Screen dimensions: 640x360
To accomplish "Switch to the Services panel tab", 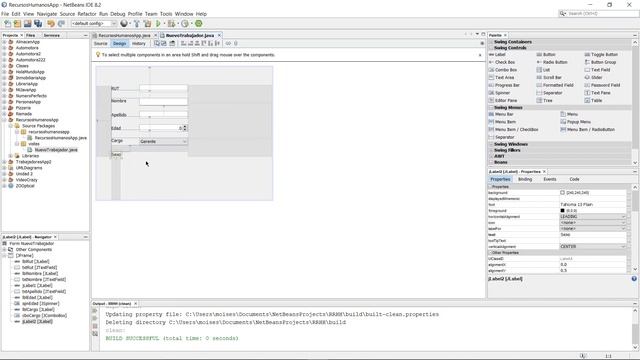I will pyautogui.click(x=52, y=36).
